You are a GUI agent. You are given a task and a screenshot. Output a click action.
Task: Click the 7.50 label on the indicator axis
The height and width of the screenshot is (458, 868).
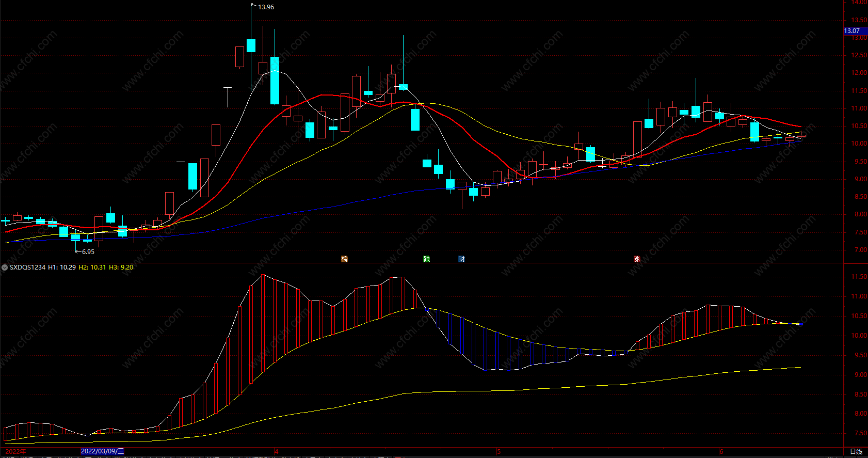click(x=860, y=433)
